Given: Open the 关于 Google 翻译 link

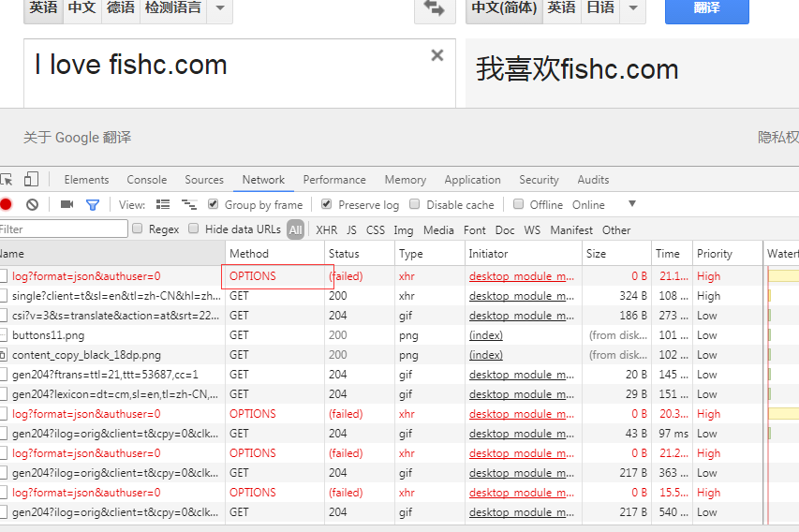Looking at the screenshot, I should pyautogui.click(x=78, y=138).
